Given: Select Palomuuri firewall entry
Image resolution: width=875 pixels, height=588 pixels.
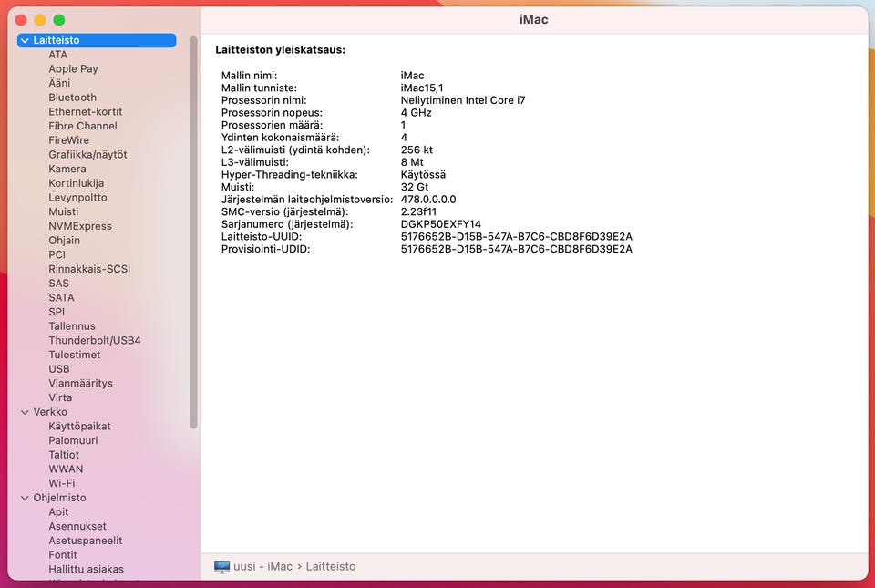Looking at the screenshot, I should pyautogui.click(x=73, y=440).
